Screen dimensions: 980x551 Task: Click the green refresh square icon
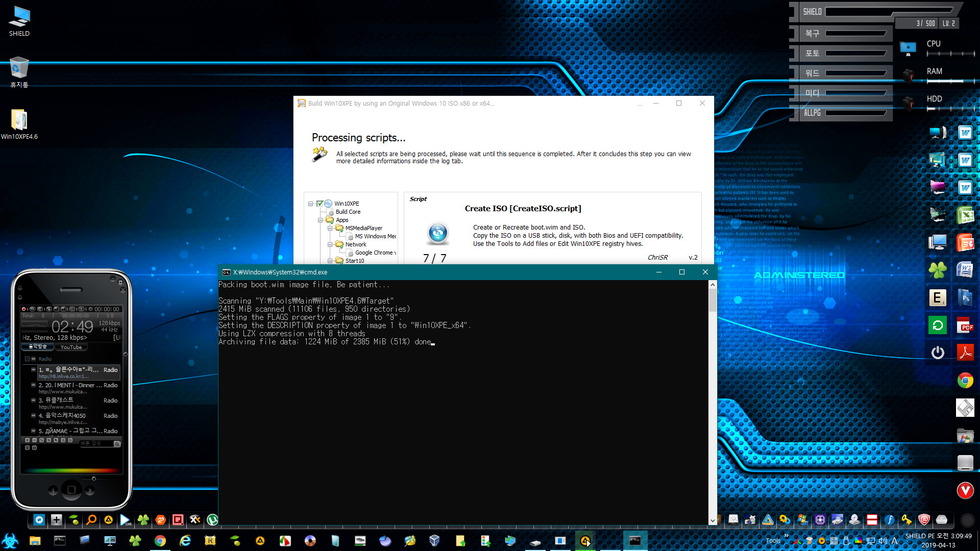point(937,325)
